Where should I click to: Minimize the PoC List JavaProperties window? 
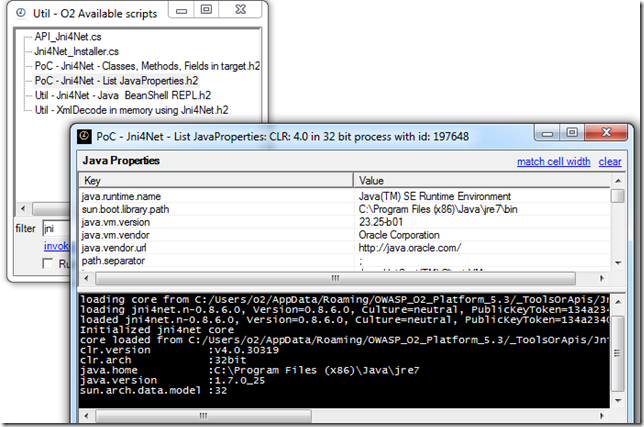pos(546,134)
